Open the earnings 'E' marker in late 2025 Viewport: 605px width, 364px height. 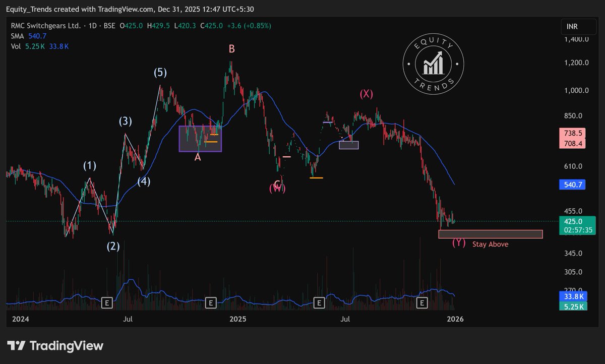[x=422, y=302]
